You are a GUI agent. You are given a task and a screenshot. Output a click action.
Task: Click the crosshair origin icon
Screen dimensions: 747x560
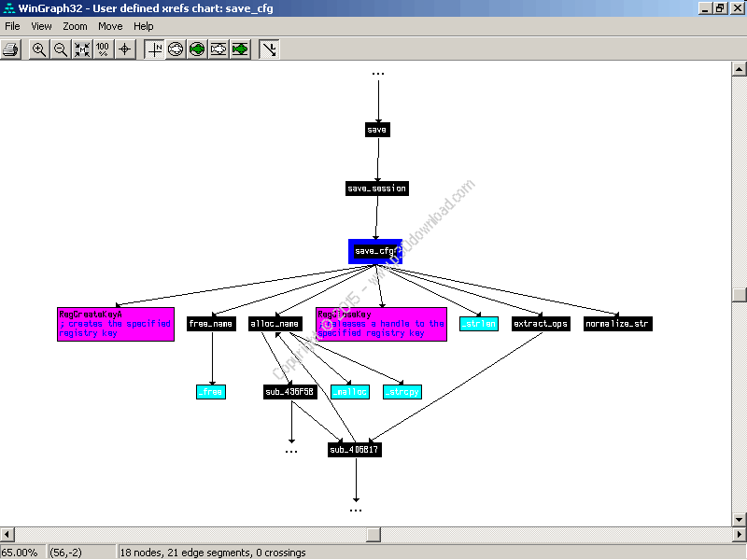click(x=125, y=49)
